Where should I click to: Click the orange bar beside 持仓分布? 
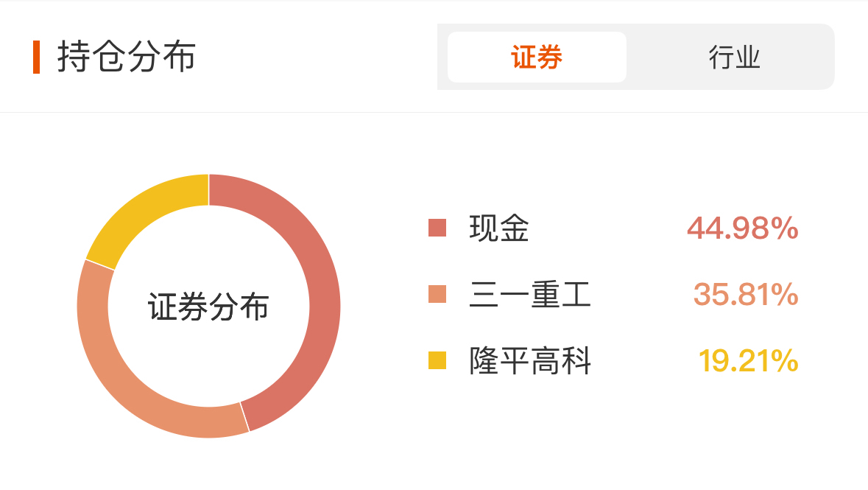(37, 57)
